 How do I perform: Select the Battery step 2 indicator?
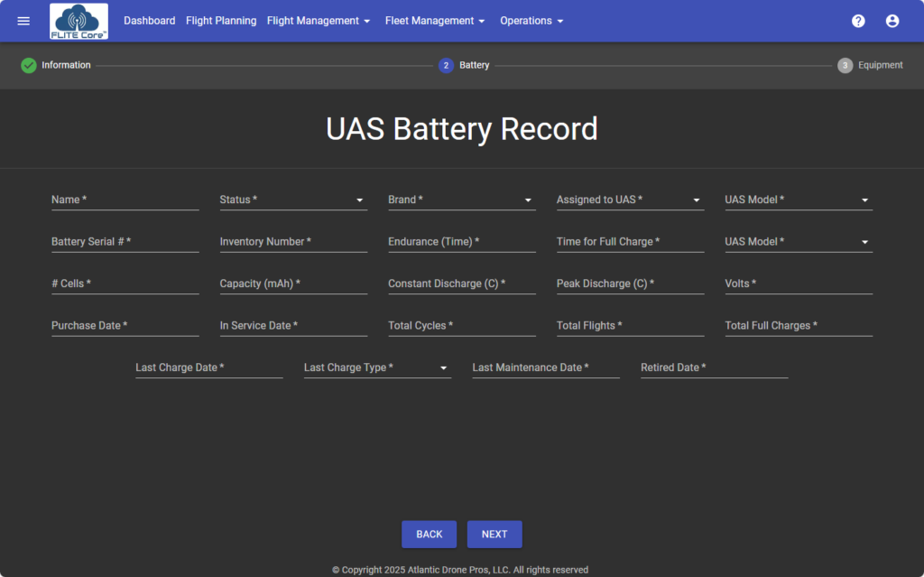click(446, 65)
